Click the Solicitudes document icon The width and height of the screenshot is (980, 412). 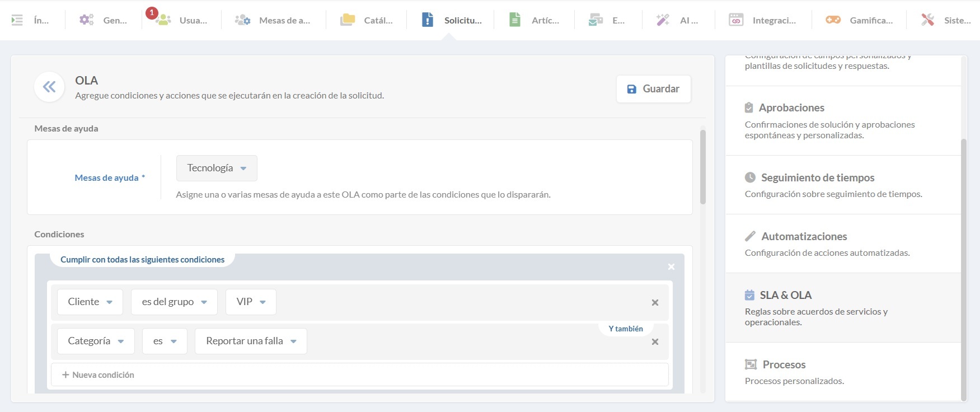428,20
